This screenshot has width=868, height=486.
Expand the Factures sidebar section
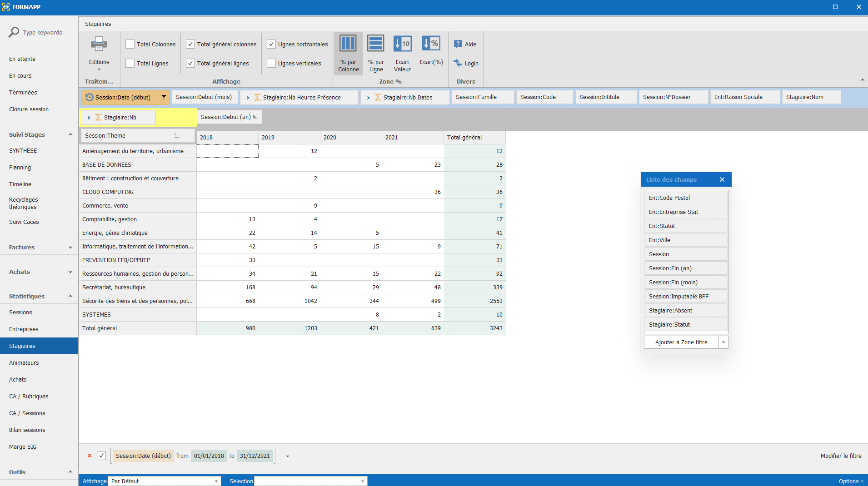pyautogui.click(x=70, y=248)
